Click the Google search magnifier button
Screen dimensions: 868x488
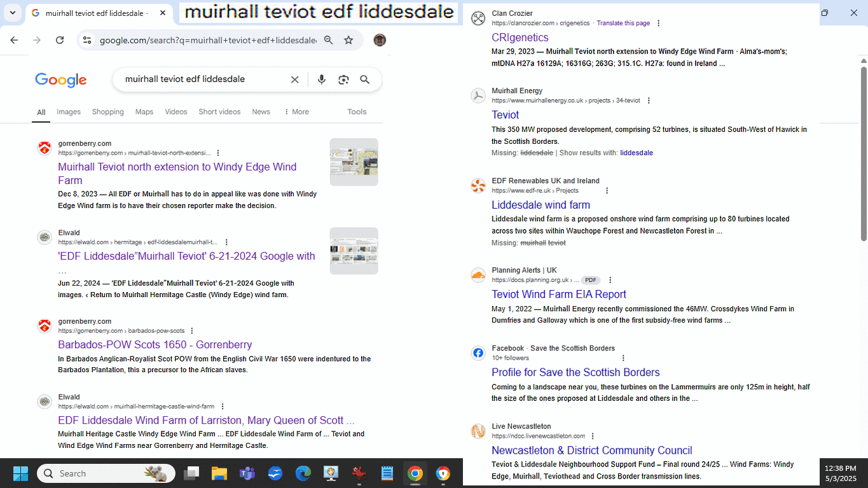pos(365,80)
